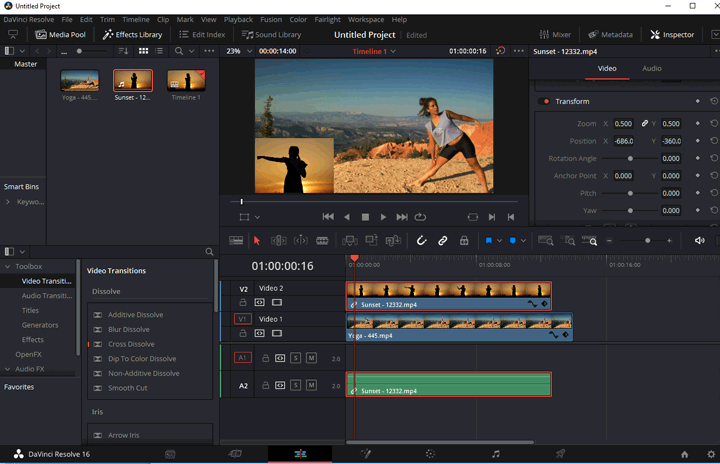Open the viewer zoom 23% dropdown
This screenshot has width=720, height=464.
(240, 51)
